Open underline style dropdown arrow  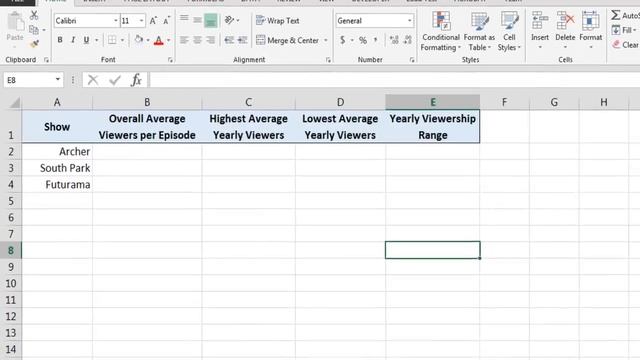pos(96,40)
